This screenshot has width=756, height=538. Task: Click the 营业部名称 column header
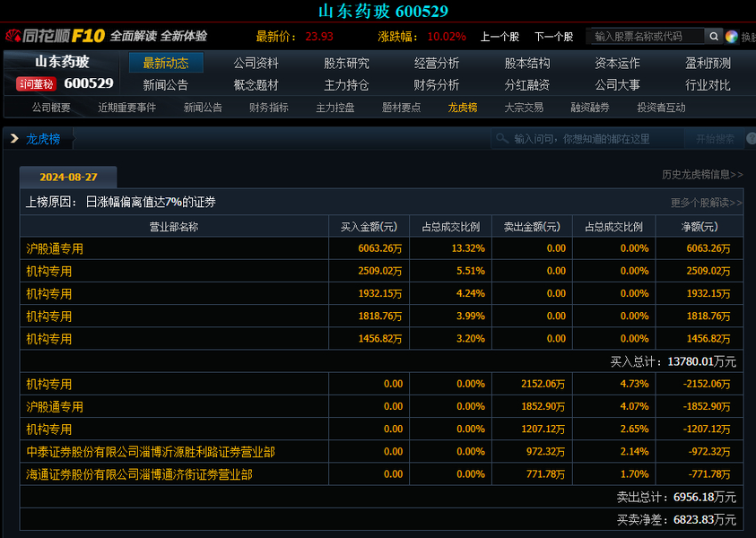click(x=174, y=227)
